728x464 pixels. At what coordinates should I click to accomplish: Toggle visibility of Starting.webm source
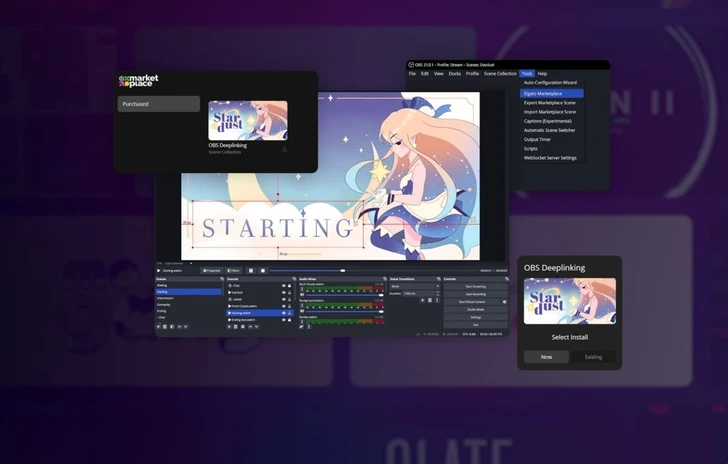coord(282,313)
